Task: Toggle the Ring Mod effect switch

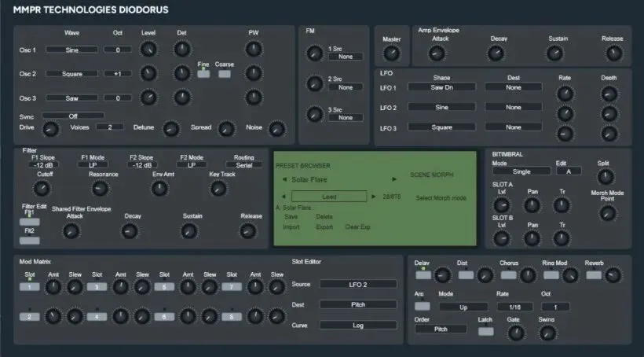Action: pyautogui.click(x=551, y=275)
